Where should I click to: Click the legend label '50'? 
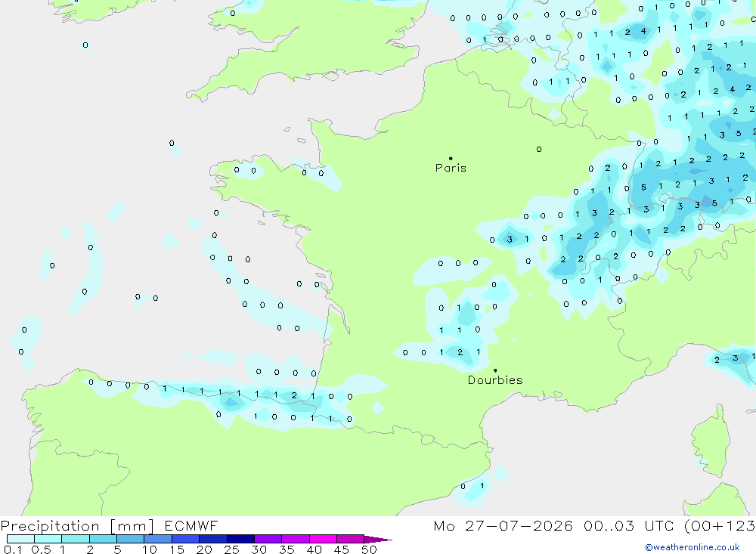(369, 549)
